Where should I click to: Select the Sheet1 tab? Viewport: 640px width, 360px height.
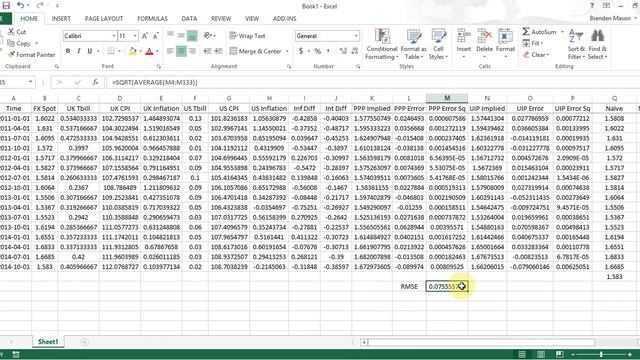(x=48, y=342)
